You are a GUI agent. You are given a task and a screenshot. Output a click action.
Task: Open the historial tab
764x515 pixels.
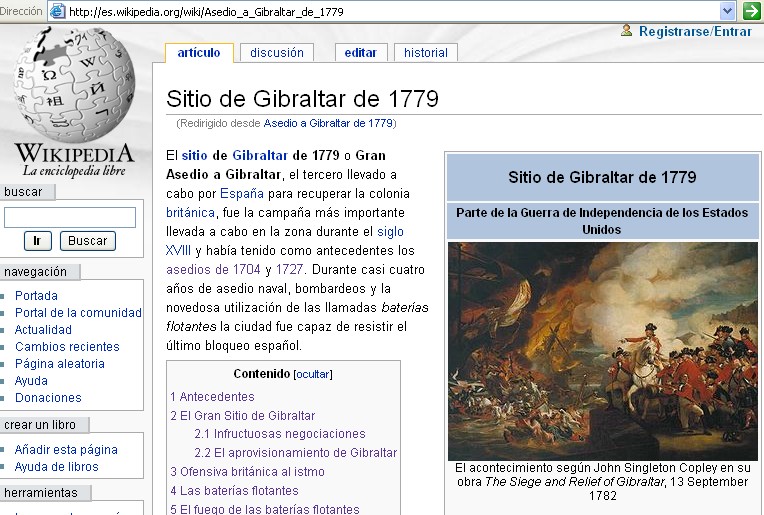[426, 53]
